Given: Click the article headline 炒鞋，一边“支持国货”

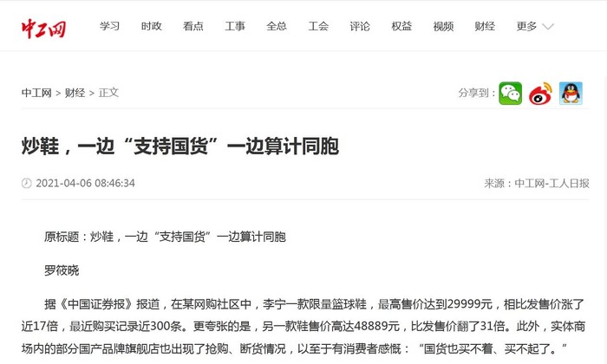Looking at the screenshot, I should pyautogui.click(x=180, y=146).
